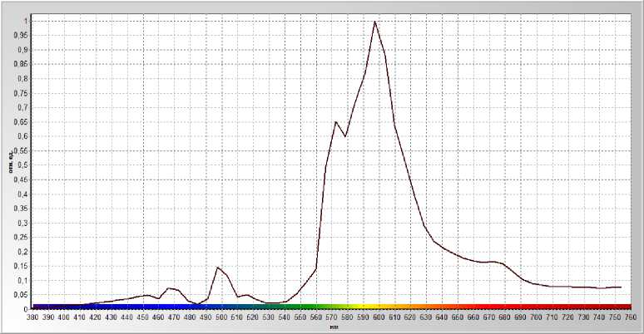Click the x-axis label 580

click(x=348, y=317)
